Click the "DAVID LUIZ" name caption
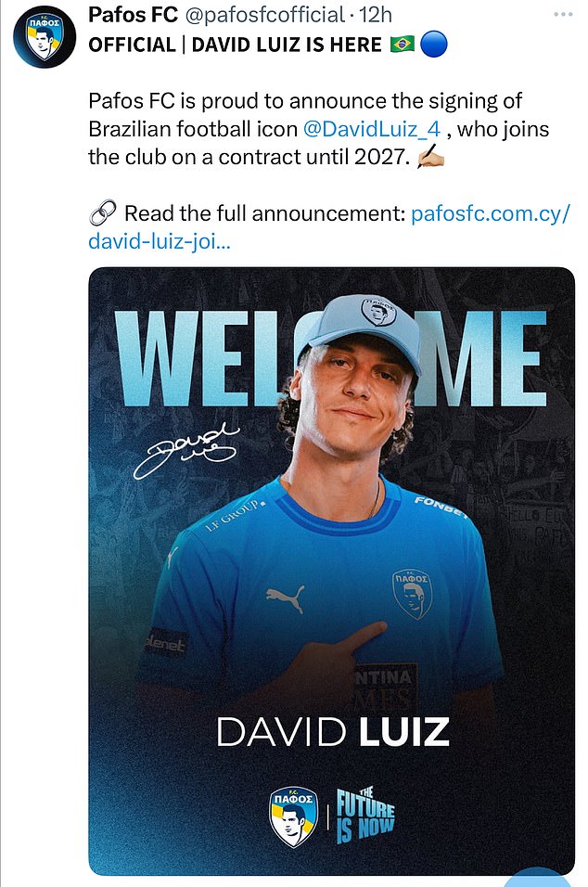Image resolution: width=588 pixels, height=887 pixels. [333, 731]
